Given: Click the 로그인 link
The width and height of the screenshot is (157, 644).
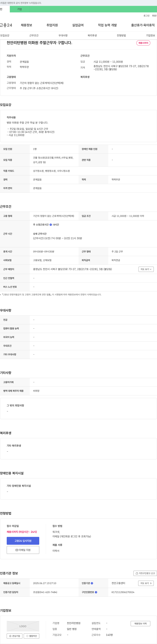Looking at the screenshot, I should click(147, 16).
